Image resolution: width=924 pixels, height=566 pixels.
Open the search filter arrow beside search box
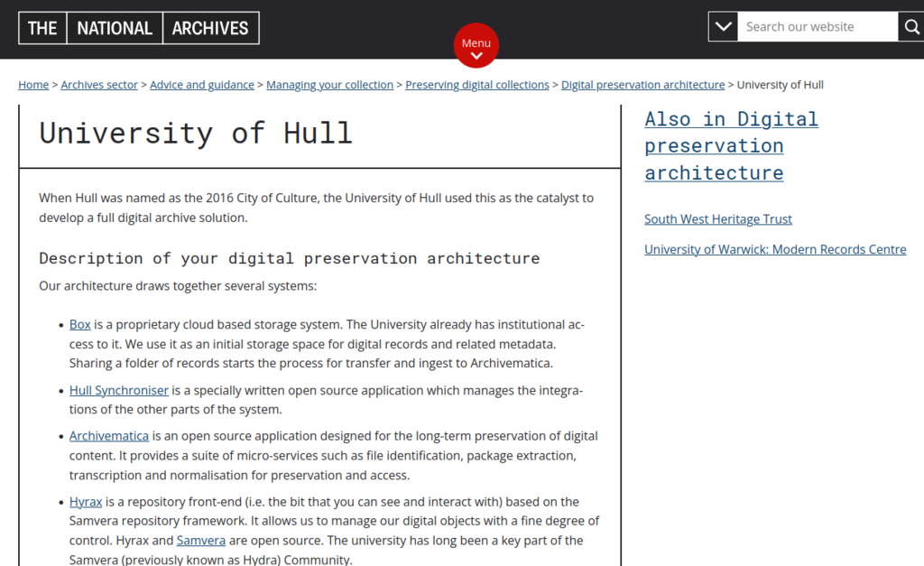pyautogui.click(x=722, y=26)
